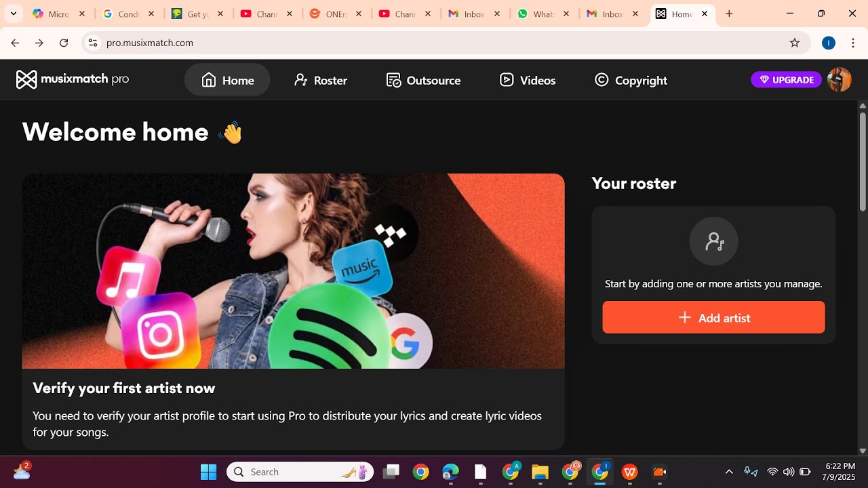
Task: Click the Verify your first artist now heading
Action: [x=124, y=388]
